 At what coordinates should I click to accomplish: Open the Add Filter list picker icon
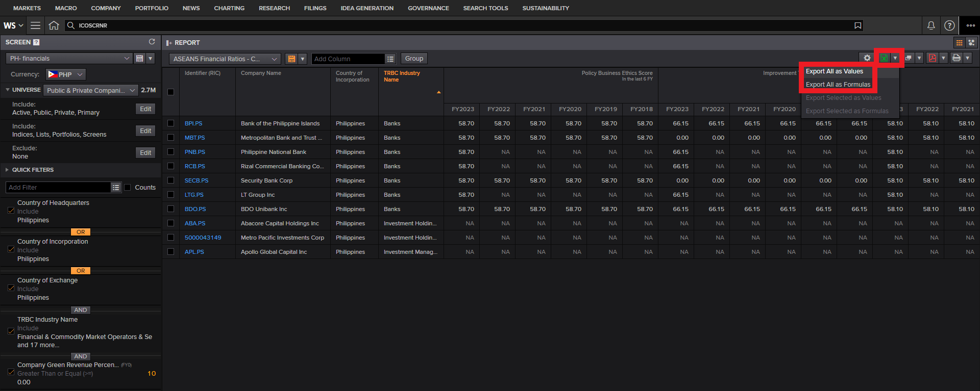click(x=116, y=188)
